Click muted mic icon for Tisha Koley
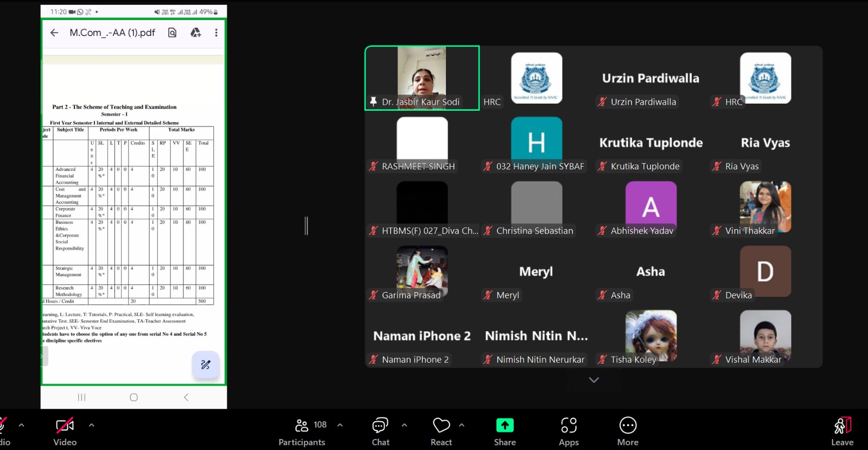 (602, 359)
